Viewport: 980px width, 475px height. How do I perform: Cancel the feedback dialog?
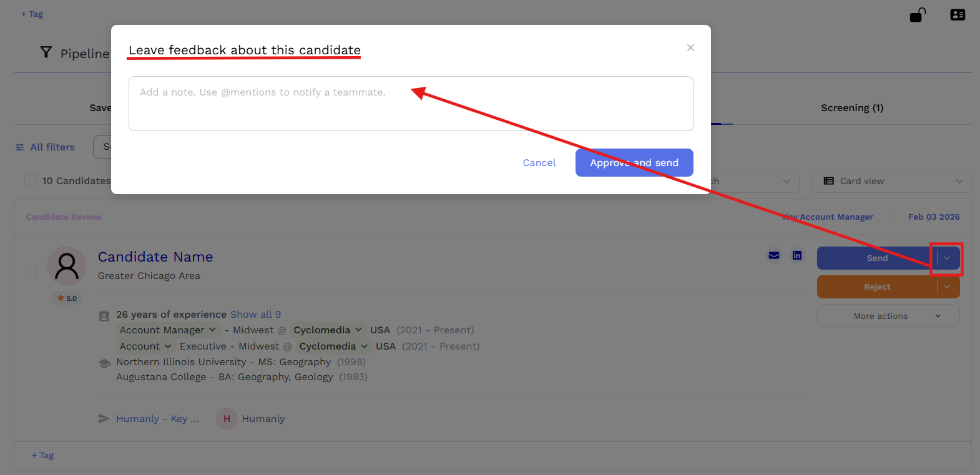[539, 162]
